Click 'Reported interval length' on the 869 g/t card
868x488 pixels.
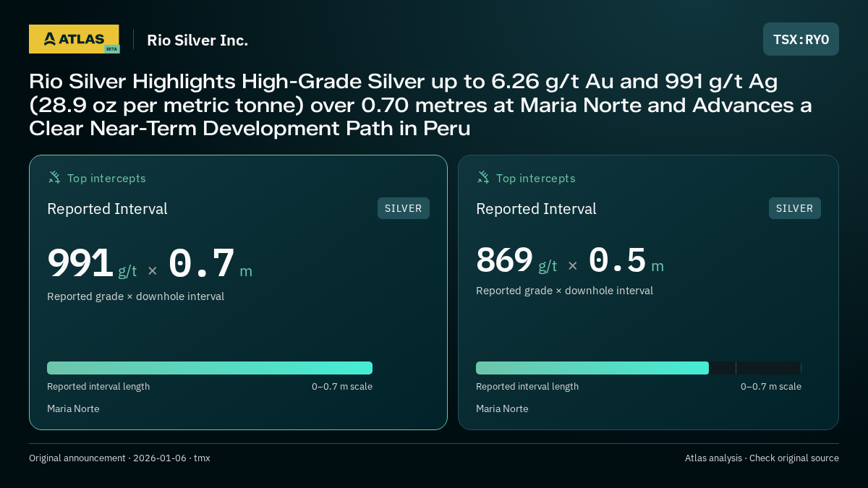(527, 387)
